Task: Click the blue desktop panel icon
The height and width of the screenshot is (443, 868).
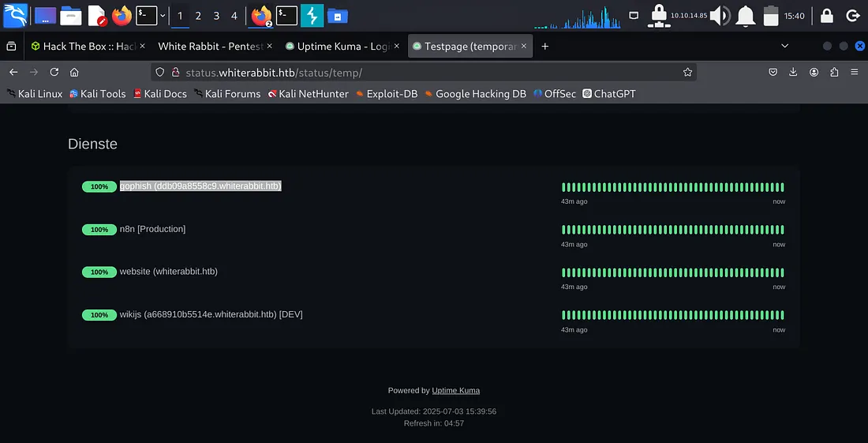Action: coord(46,16)
